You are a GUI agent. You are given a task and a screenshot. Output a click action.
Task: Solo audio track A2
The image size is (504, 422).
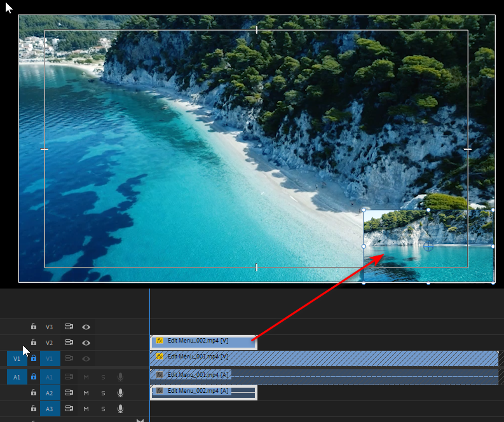[x=103, y=393]
